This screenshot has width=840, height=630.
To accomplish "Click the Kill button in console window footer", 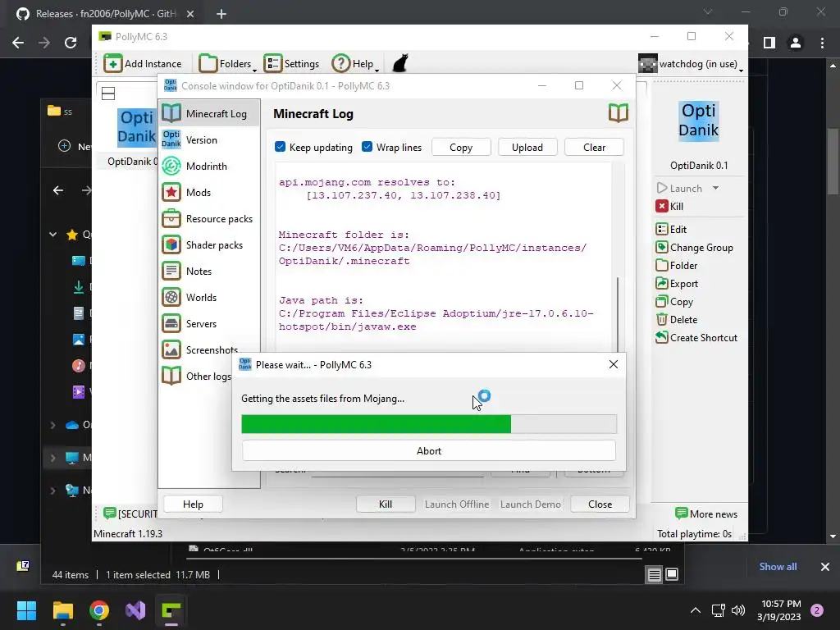I will point(386,504).
